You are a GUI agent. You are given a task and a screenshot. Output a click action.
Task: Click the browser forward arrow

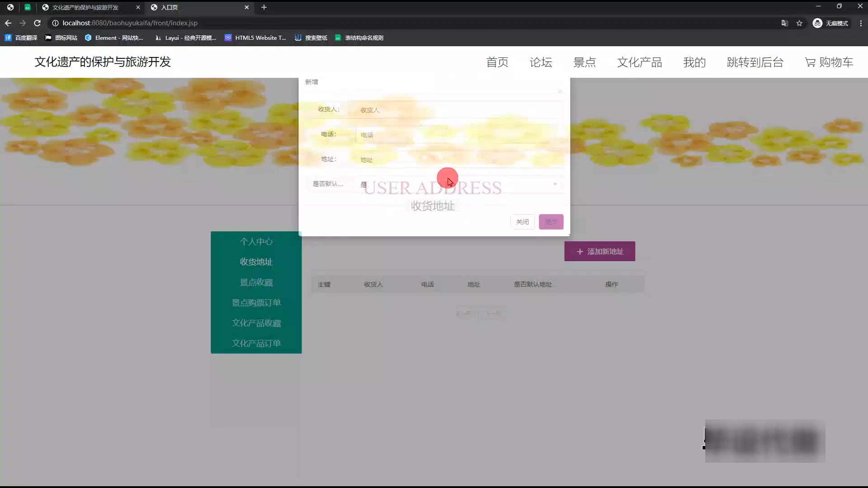pyautogui.click(x=23, y=23)
